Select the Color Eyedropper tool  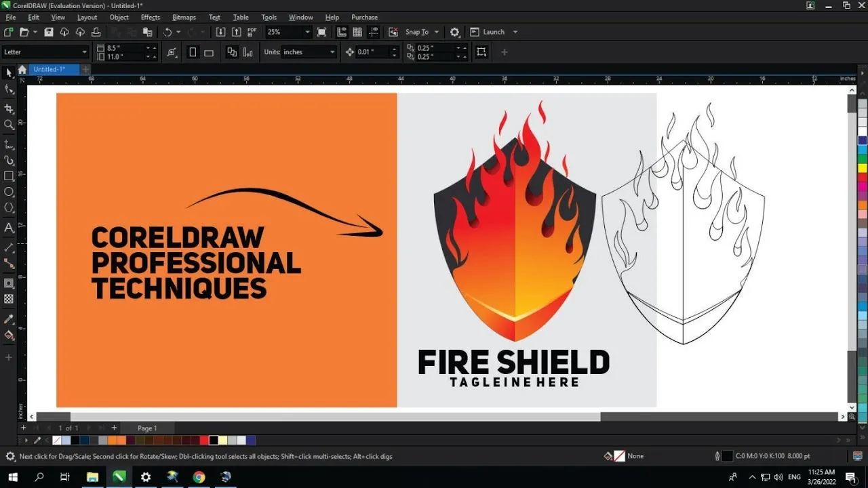(9, 319)
